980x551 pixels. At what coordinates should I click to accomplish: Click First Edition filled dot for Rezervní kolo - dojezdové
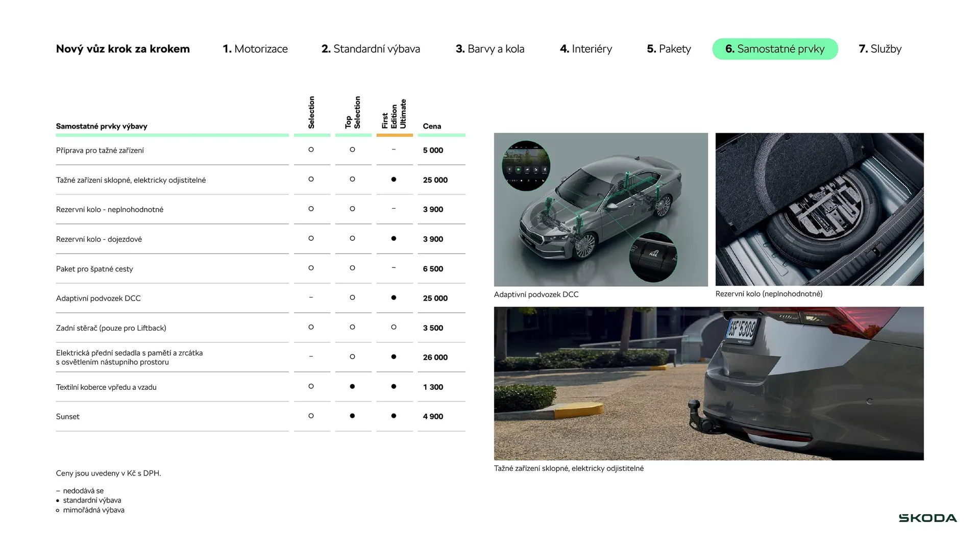click(x=394, y=238)
